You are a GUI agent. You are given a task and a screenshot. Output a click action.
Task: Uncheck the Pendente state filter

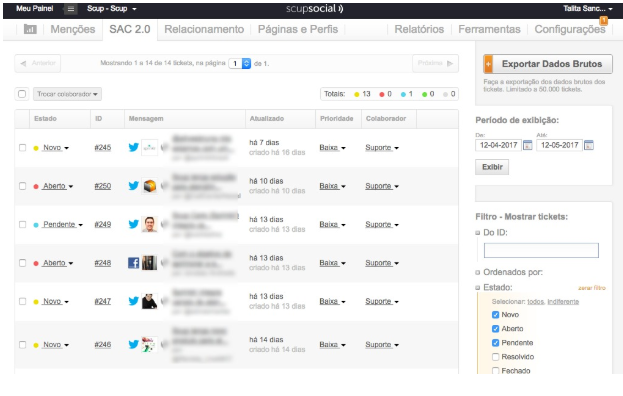(495, 342)
